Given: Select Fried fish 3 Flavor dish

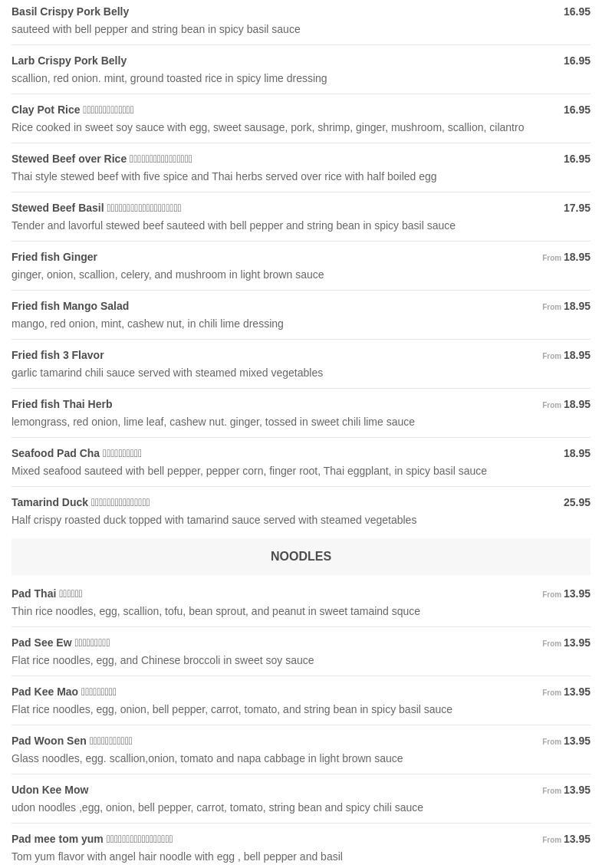Looking at the screenshot, I should [x=58, y=356].
